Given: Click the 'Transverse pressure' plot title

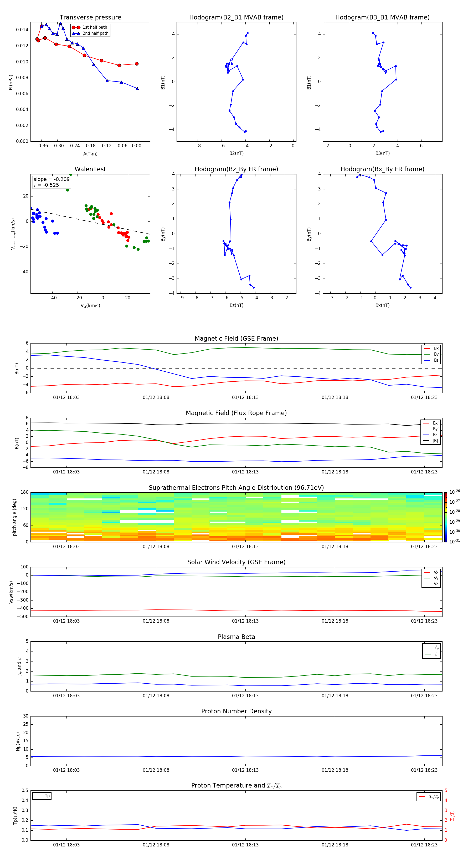Looking at the screenshot, I should click(90, 18).
